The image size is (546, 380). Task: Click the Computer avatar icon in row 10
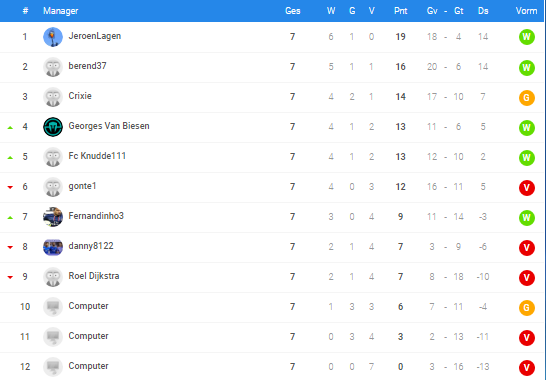53,307
